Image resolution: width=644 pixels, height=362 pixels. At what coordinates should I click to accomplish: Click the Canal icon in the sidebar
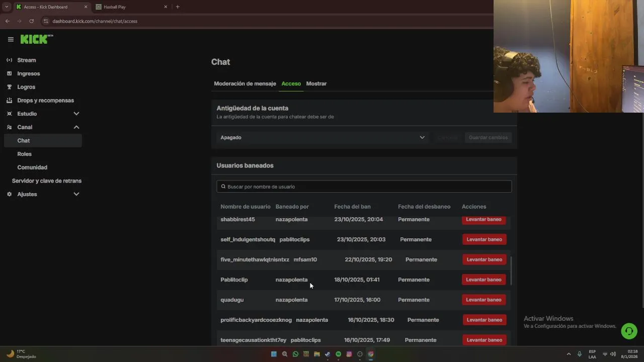[9, 127]
